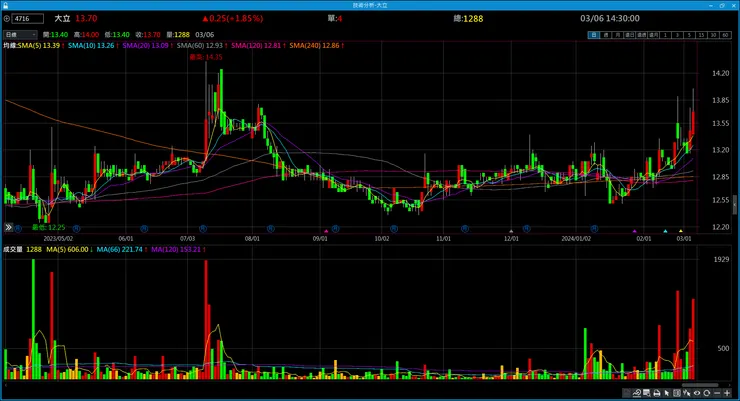Click the data query table icon
The width and height of the screenshot is (740, 401).
(x=647, y=393)
